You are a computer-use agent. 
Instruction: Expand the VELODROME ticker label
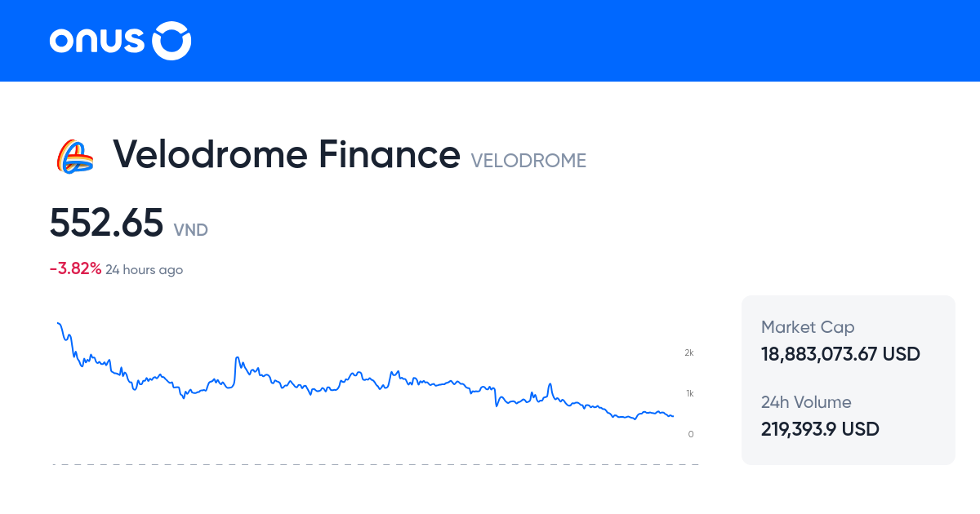528,161
